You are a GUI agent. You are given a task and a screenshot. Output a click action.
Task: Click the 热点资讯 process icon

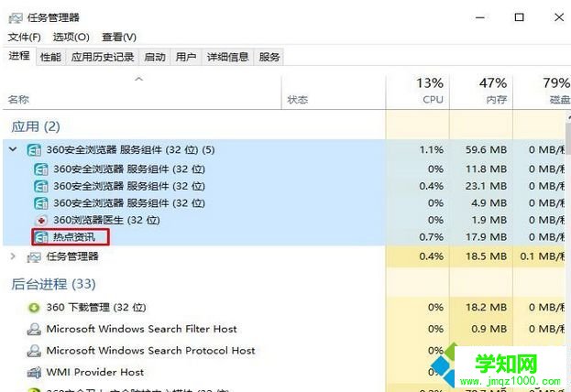click(40, 237)
